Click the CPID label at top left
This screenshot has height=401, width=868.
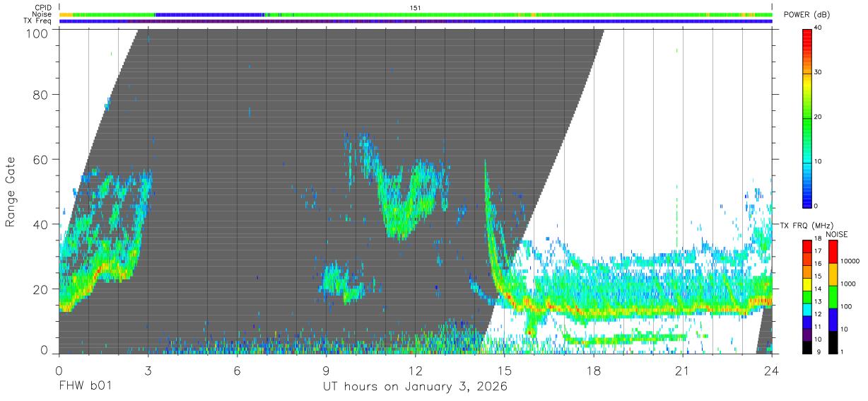43,7
